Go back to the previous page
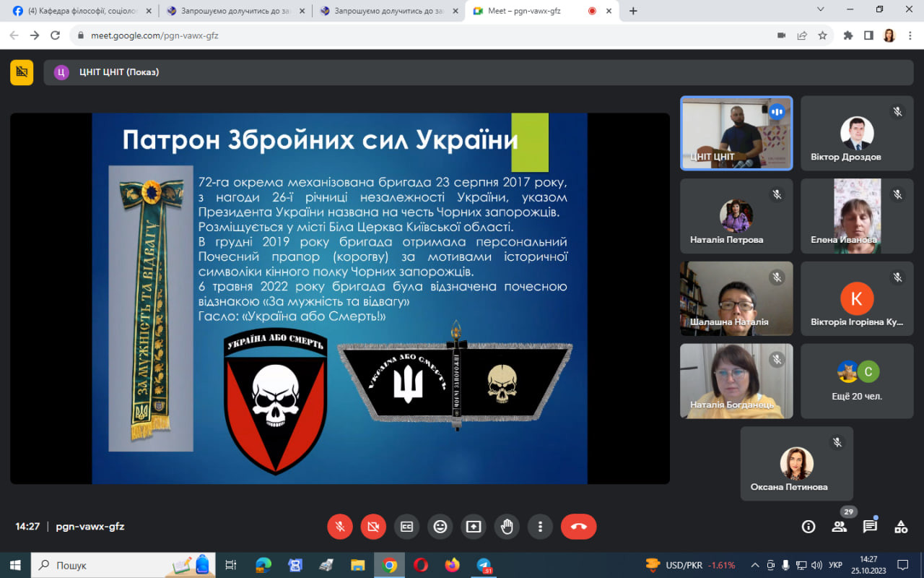Viewport: 924px width, 578px height. point(14,35)
